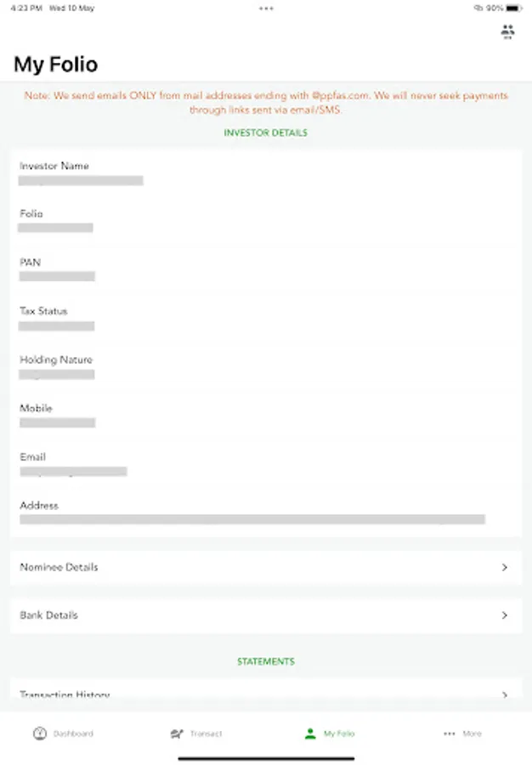Open the Bank Details row
Screen dimensions: 532x765
tap(255, 615)
